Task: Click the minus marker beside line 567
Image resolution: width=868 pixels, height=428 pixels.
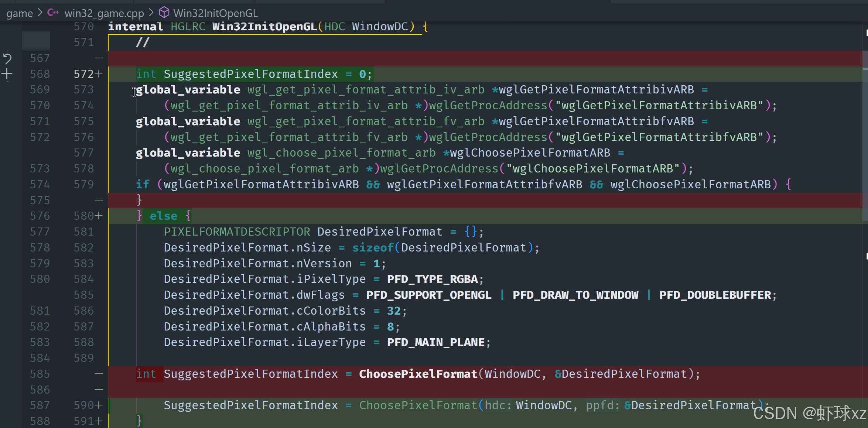Action: click(99, 58)
